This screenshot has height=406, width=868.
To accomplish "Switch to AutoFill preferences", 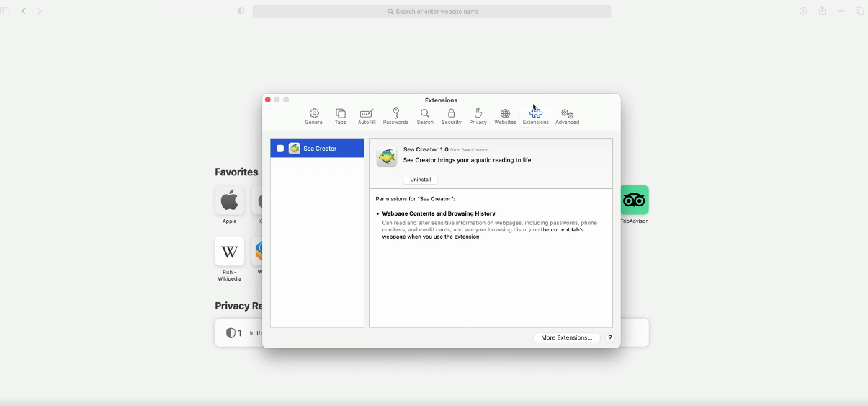I will tap(367, 117).
